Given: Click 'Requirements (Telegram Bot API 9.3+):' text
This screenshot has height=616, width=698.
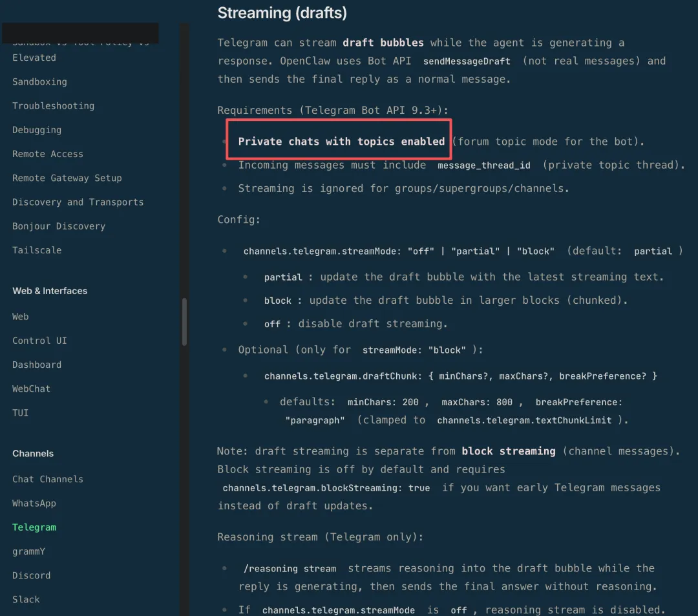Looking at the screenshot, I should coord(333,111).
